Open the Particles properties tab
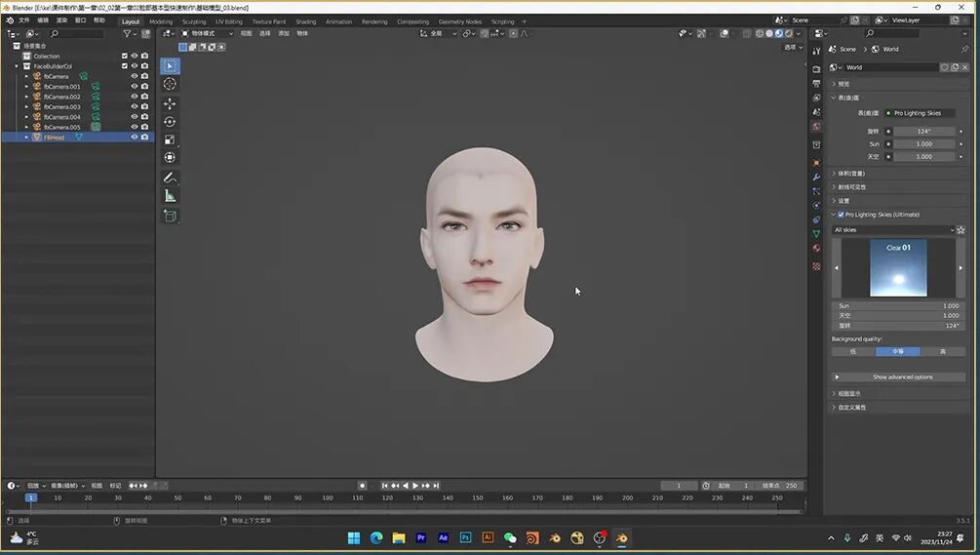Viewport: 980px width, 555px height. (816, 191)
